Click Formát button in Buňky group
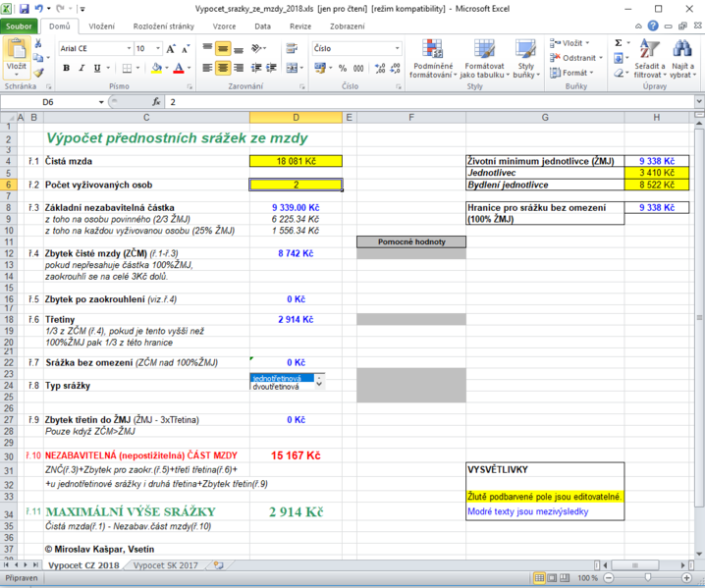 pos(571,73)
